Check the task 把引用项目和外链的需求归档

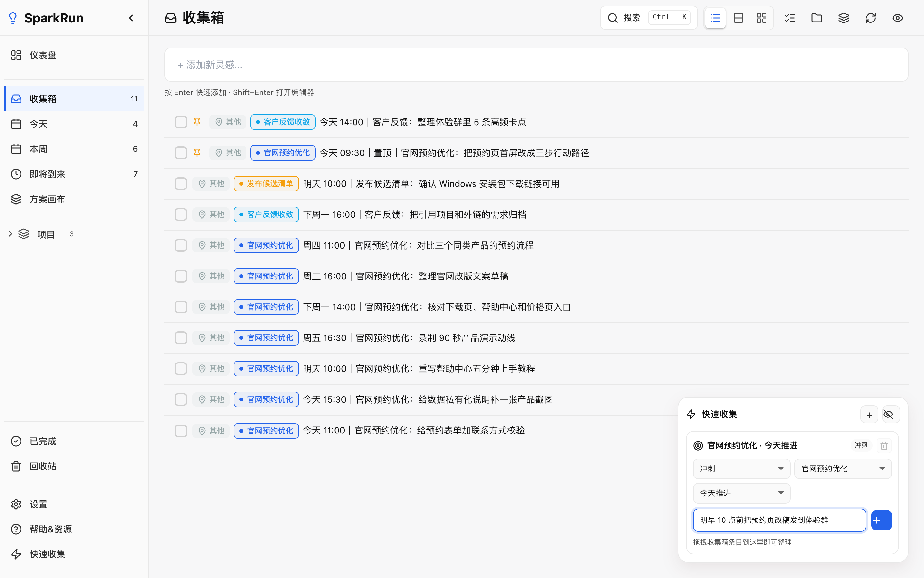coord(181,215)
